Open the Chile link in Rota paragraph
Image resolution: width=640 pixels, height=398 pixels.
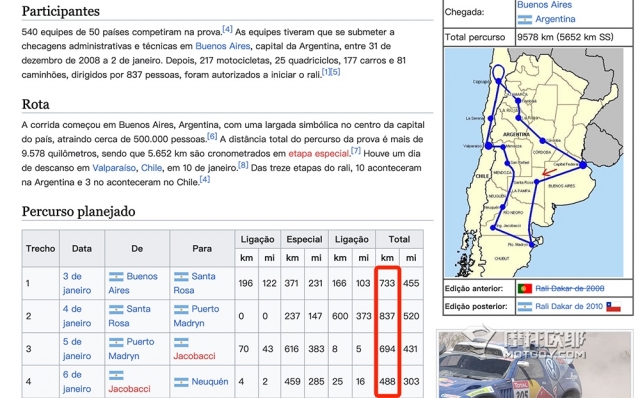[151, 168]
